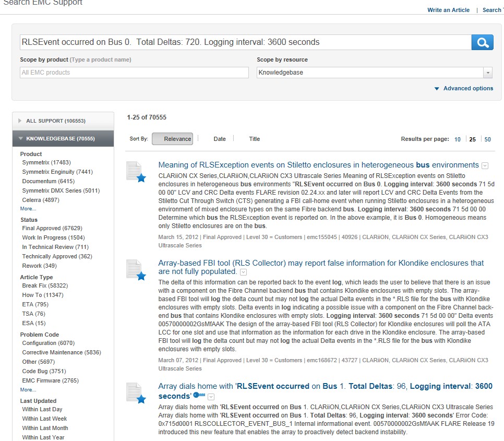Filter article type ETA (795)
This screenshot has width=504, height=441.
[x=35, y=304]
